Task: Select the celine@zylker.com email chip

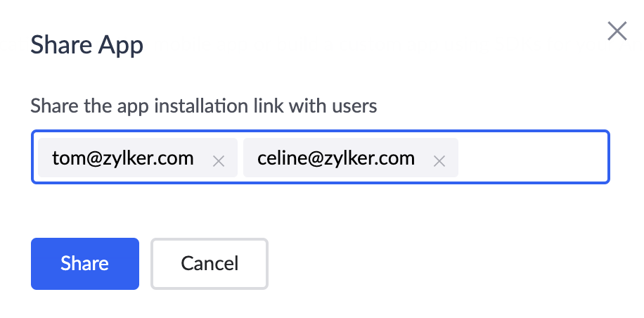Action: (x=336, y=158)
